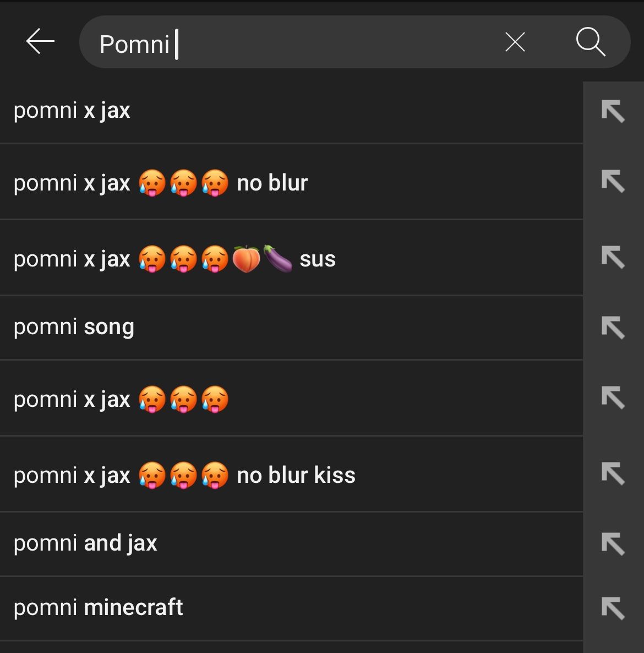The height and width of the screenshot is (653, 644).
Task: Tap the back arrow icon
Action: coord(40,42)
